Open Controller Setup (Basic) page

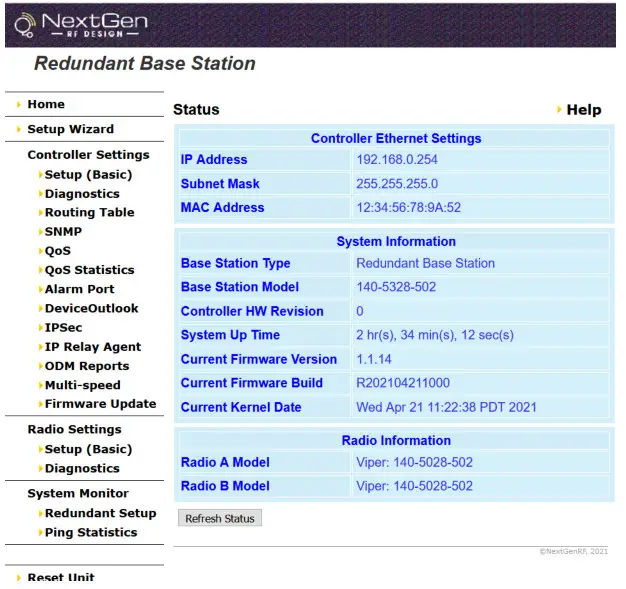88,175
